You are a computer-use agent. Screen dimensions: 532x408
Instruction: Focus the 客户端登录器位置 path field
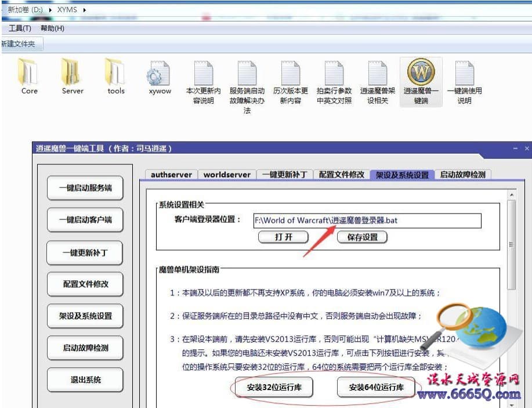tap(367, 221)
